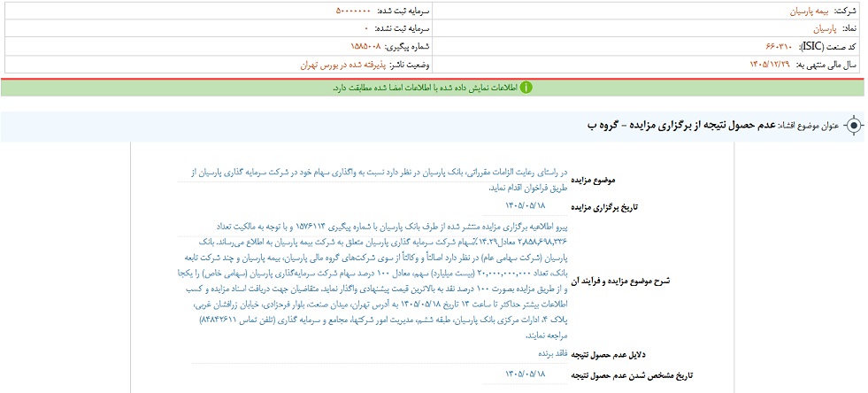The height and width of the screenshot is (393, 868).
Task: Click the label 'وضعیت ناشر:'
Action: [x=409, y=65]
